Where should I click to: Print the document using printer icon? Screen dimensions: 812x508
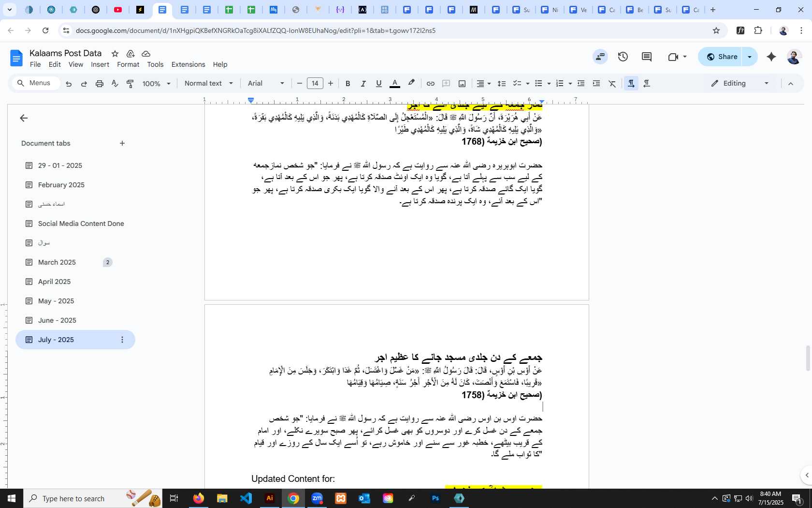click(100, 84)
